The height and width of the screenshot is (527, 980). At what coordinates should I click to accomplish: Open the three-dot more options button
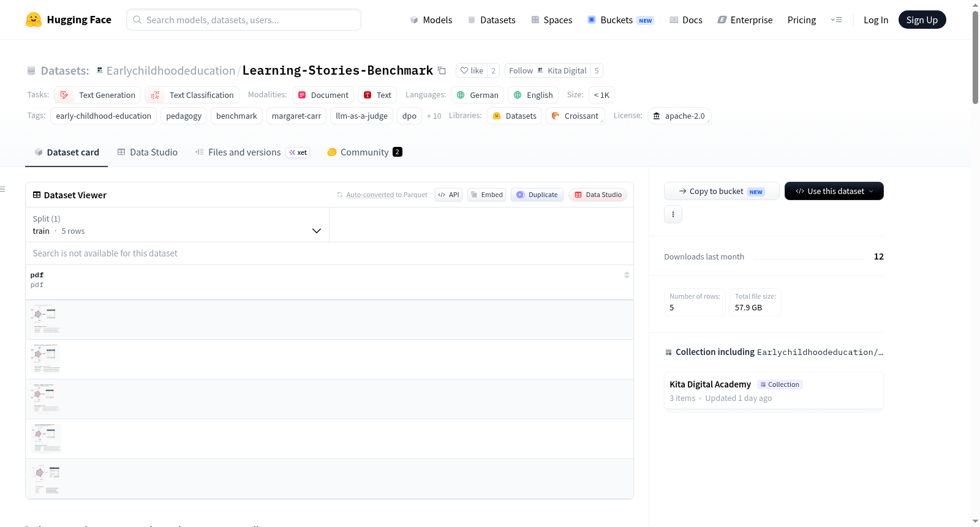(x=673, y=214)
